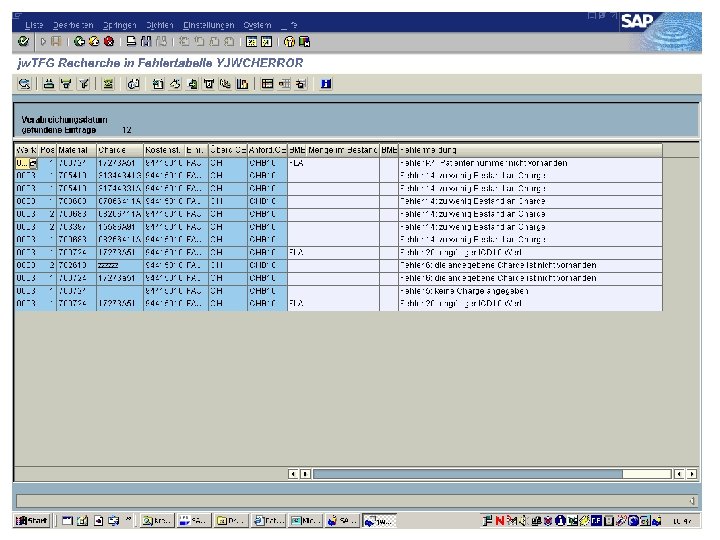Open the Bearbeiten menu
The image size is (720, 540).
(73, 25)
